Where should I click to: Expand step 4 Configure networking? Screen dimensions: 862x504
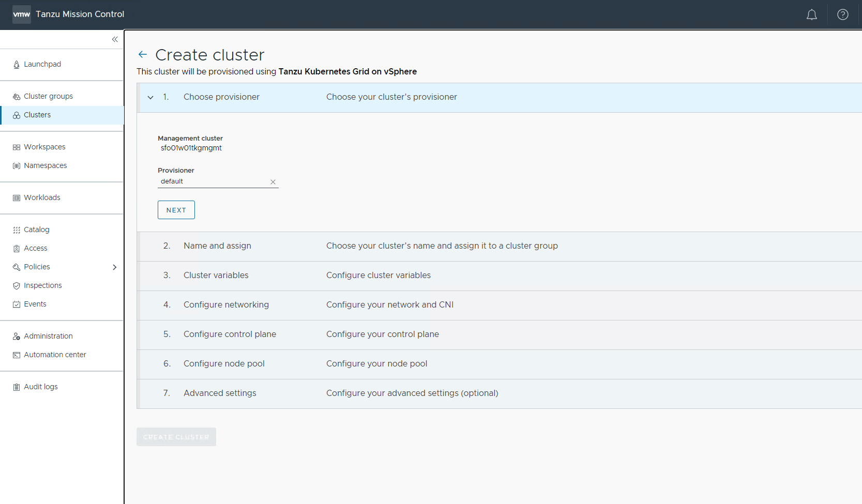click(x=500, y=305)
